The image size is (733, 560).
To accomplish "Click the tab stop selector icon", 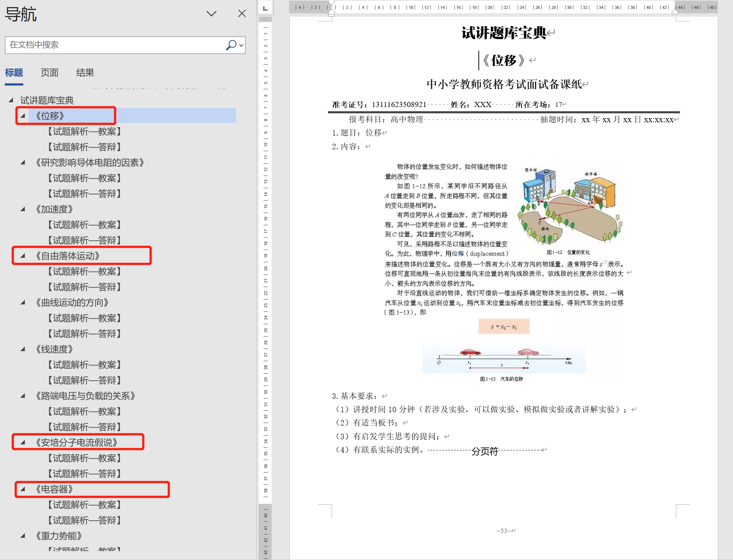I will click(265, 8).
